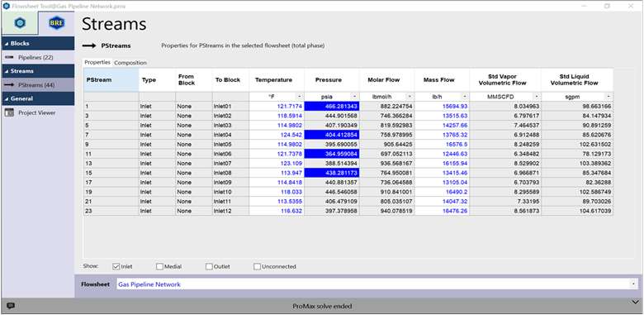Click the ProMax solve ended status text
The width and height of the screenshot is (644, 315).
(x=322, y=306)
